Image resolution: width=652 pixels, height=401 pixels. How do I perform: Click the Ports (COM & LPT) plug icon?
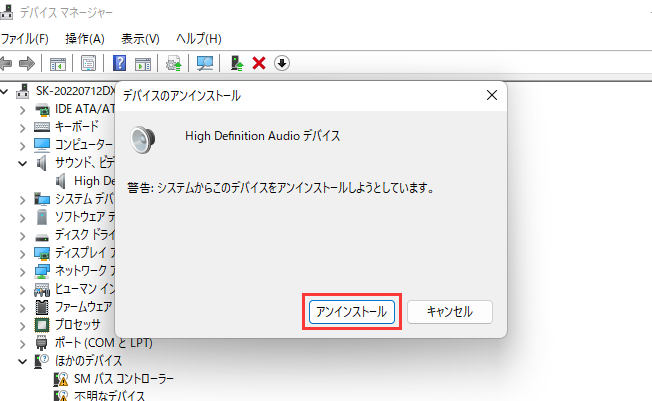(42, 343)
